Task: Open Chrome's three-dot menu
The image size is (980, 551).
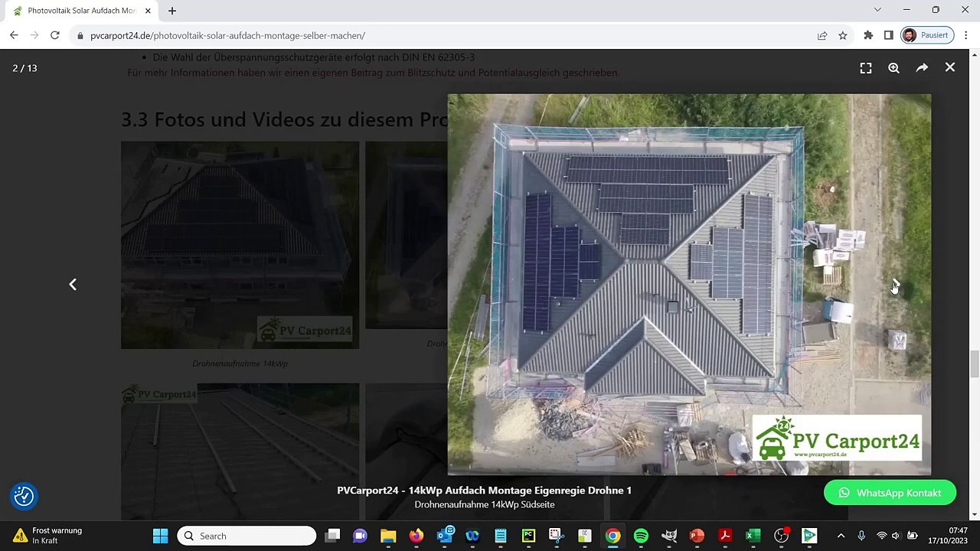Action: (966, 35)
